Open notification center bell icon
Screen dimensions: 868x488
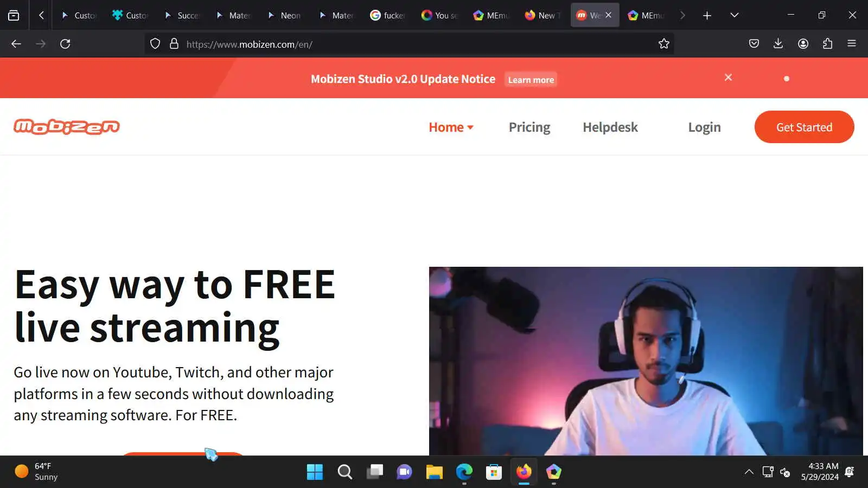pyautogui.click(x=850, y=472)
